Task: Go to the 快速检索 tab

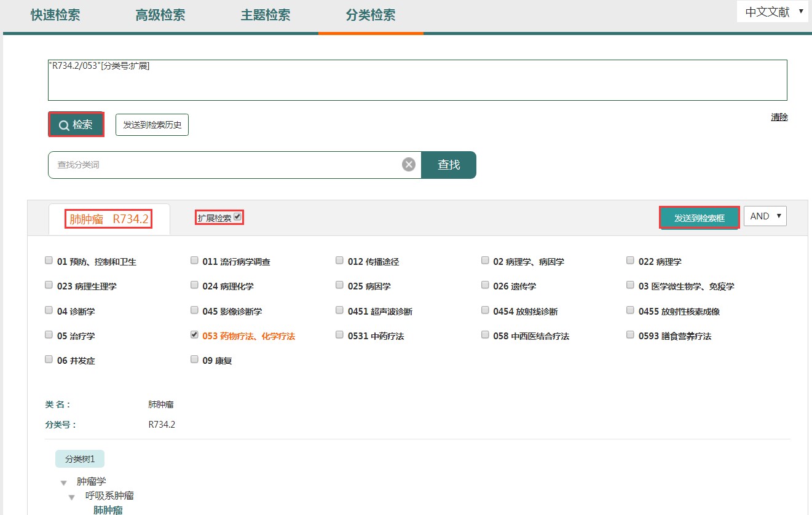Action: [55, 15]
